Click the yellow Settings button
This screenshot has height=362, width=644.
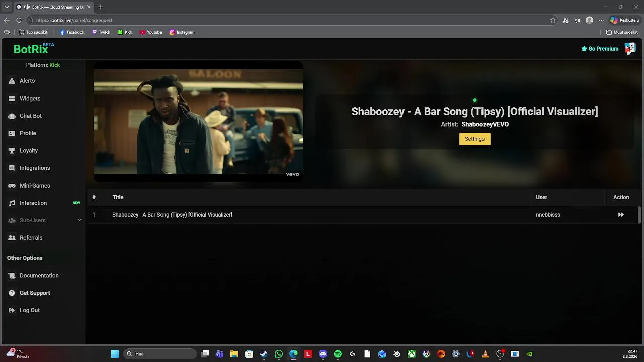point(474,139)
